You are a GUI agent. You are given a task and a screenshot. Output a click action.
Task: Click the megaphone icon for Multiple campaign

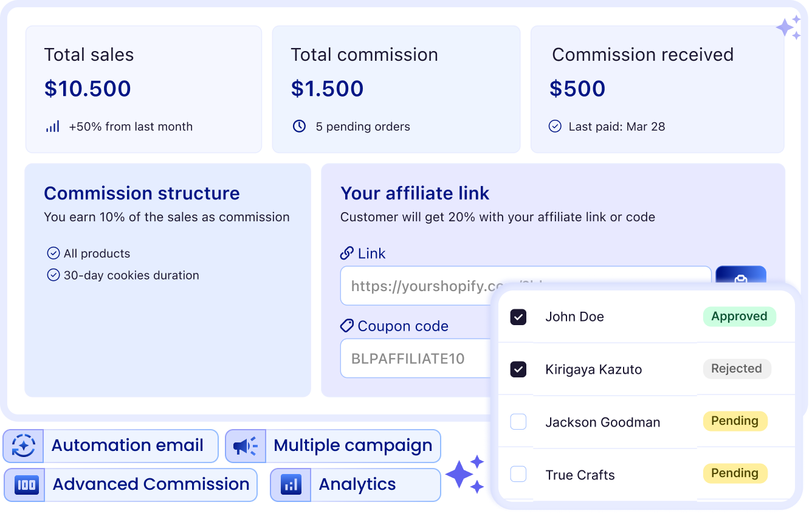(x=246, y=446)
